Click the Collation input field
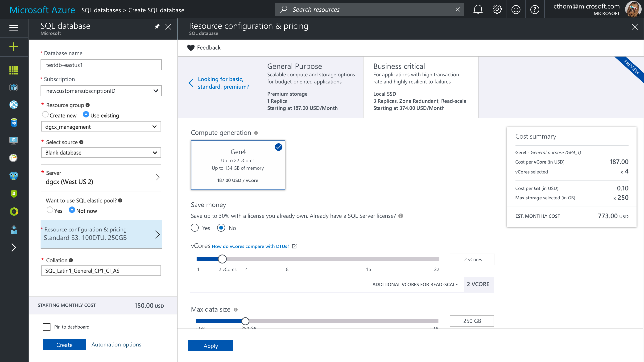 101,271
